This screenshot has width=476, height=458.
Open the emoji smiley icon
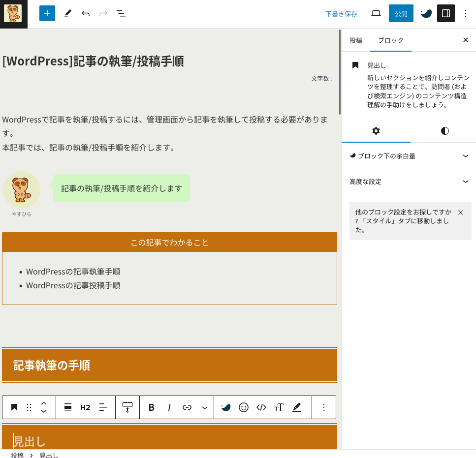tap(244, 407)
